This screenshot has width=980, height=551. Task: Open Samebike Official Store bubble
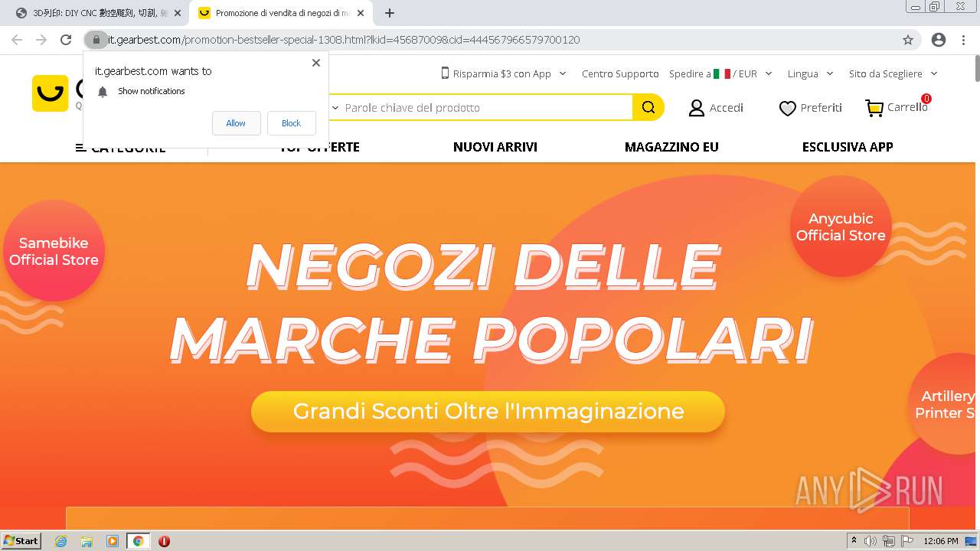click(x=54, y=251)
